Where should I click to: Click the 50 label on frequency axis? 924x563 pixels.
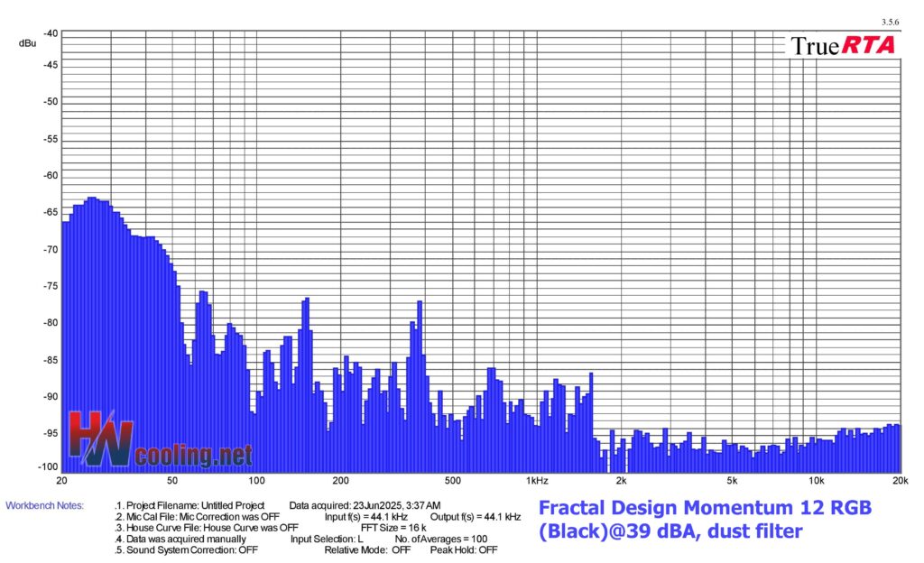pos(172,481)
